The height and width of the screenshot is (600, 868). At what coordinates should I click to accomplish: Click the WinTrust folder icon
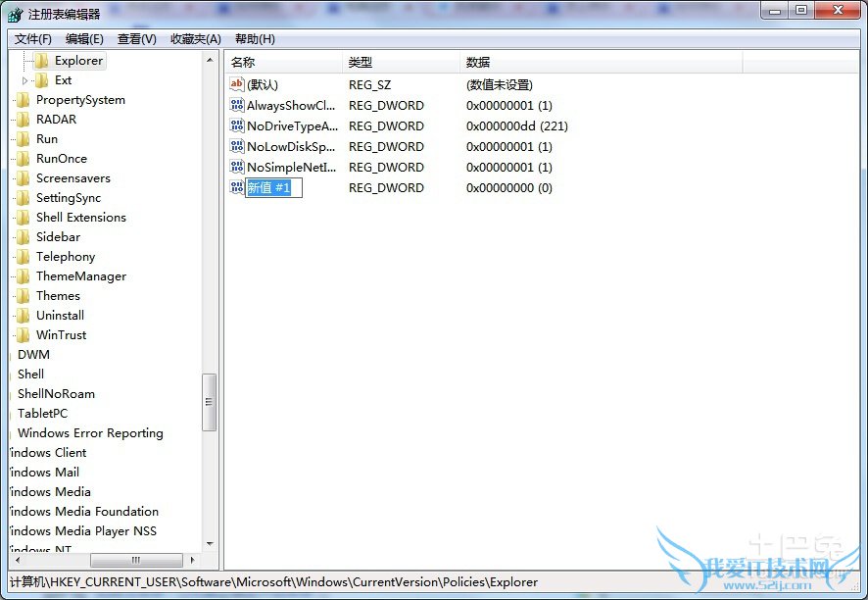pyautogui.click(x=23, y=334)
